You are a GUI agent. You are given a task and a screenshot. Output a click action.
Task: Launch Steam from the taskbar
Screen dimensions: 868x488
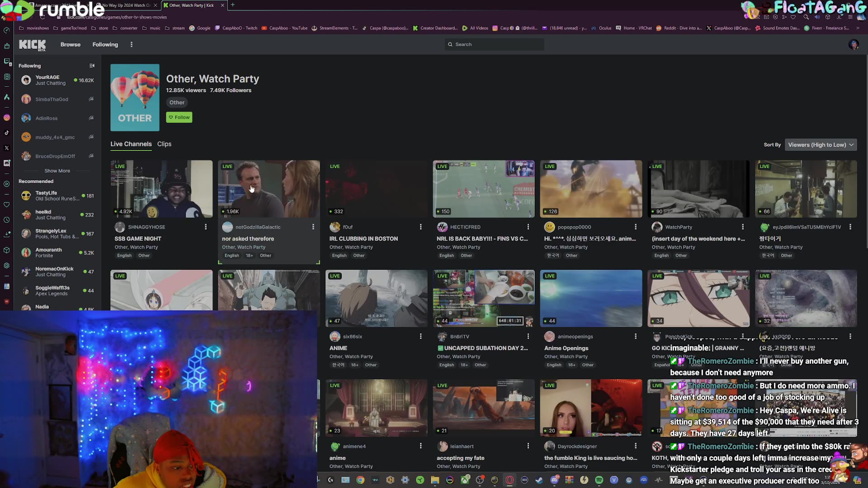[538, 480]
